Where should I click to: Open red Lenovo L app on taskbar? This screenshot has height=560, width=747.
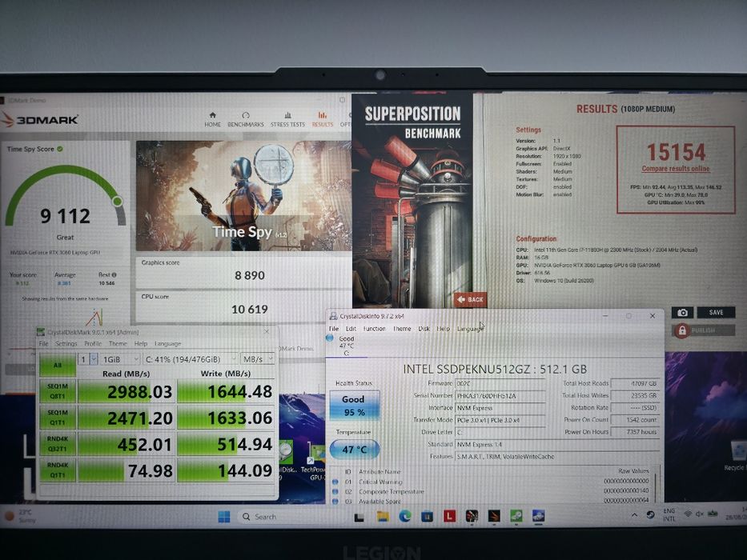point(449,516)
